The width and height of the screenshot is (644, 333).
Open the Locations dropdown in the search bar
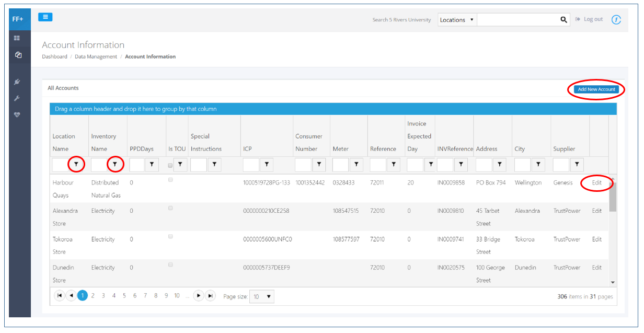456,19
